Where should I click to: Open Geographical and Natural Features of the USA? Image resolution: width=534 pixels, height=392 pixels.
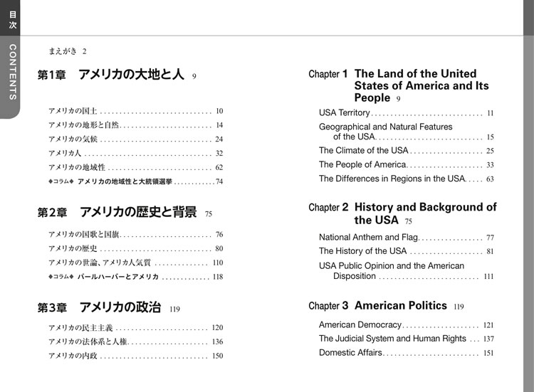(407, 132)
